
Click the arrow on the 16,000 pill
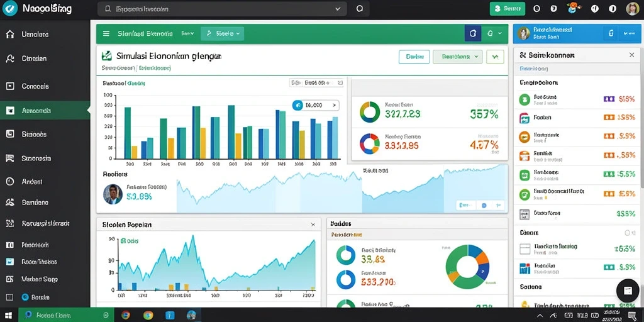[334, 106]
